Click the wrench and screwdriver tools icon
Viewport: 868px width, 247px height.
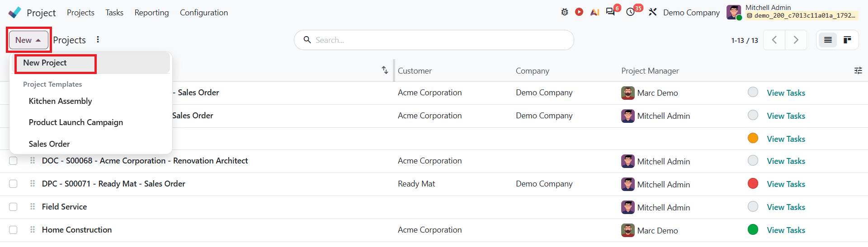(652, 12)
